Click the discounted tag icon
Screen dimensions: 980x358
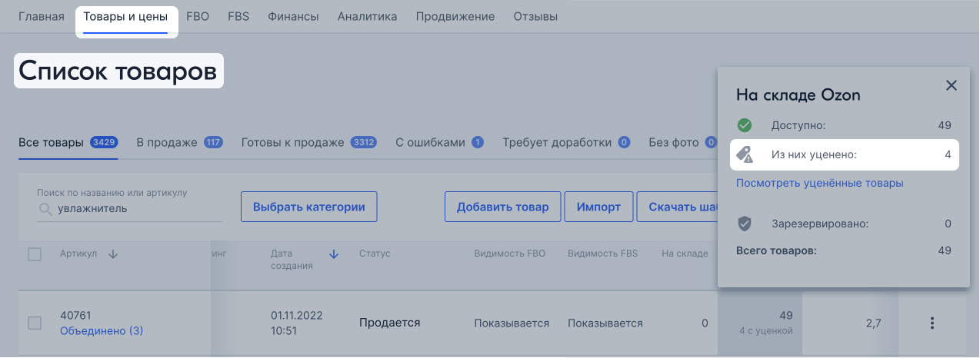(744, 155)
